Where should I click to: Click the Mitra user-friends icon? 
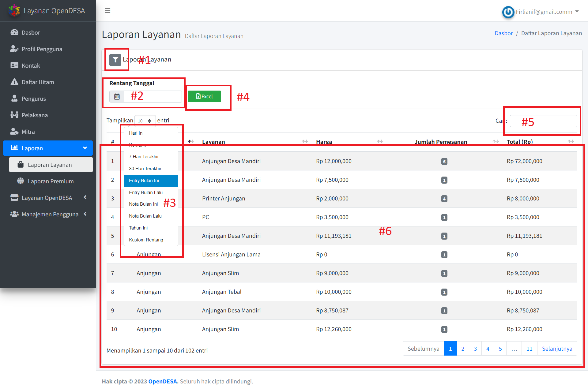pos(14,132)
